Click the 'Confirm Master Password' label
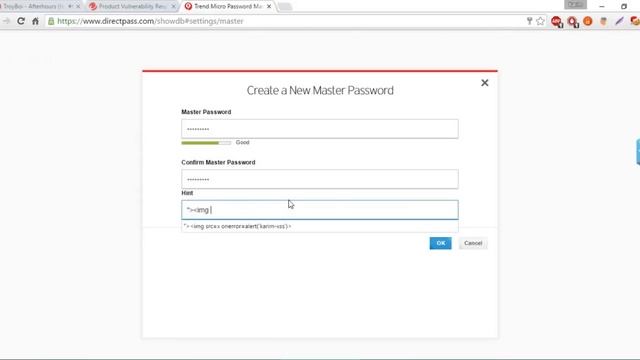This screenshot has width=640, height=360. (x=218, y=162)
